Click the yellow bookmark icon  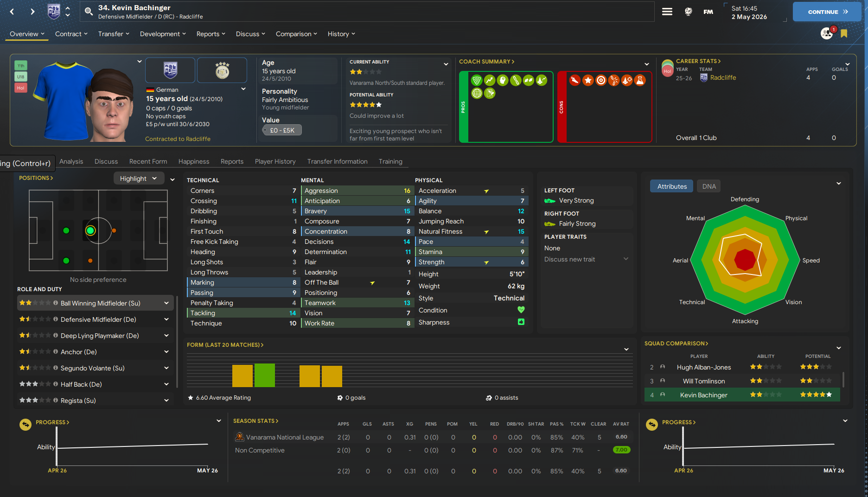click(x=844, y=33)
